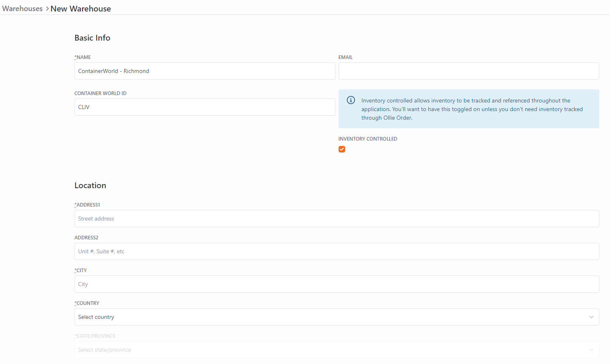Viewport: 610px width, 364px height.
Task: Click the CITY label
Action: 81,271
